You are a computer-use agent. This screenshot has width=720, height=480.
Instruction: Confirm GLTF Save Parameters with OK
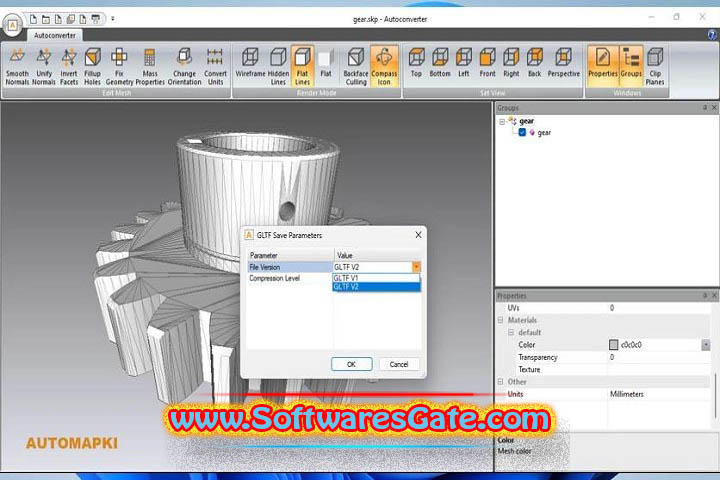coord(351,364)
